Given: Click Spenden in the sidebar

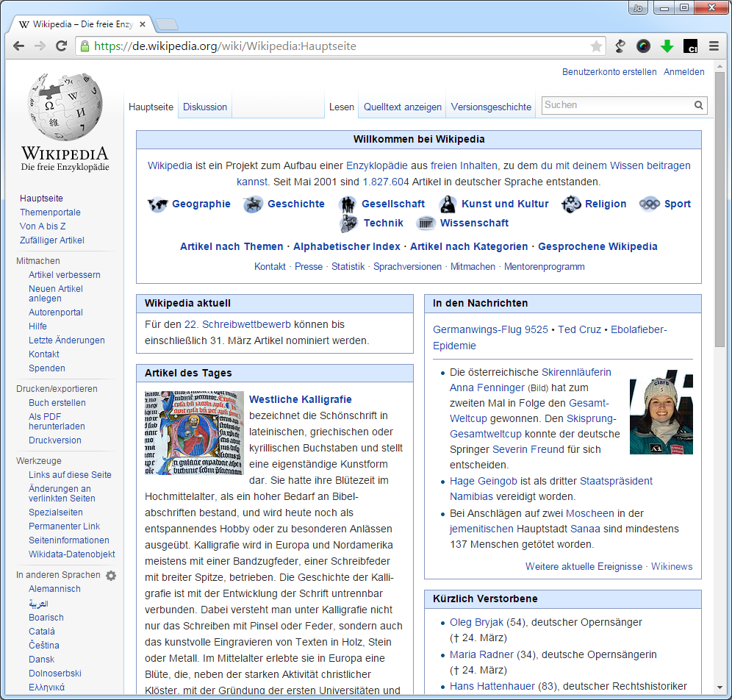Looking at the screenshot, I should [x=47, y=368].
